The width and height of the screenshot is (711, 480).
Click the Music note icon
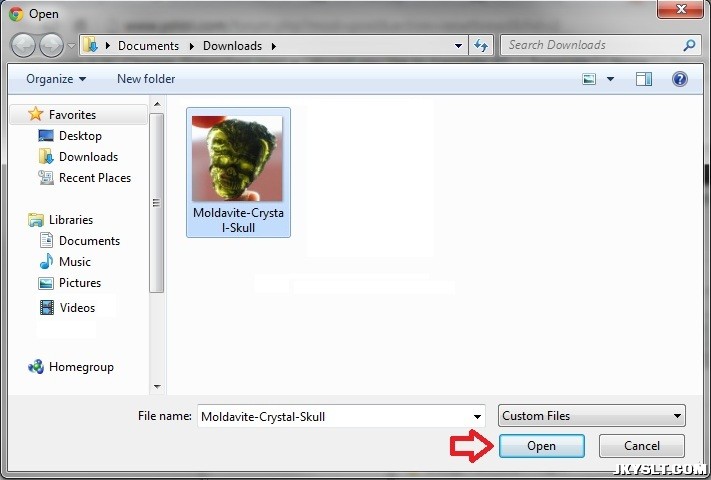point(46,262)
